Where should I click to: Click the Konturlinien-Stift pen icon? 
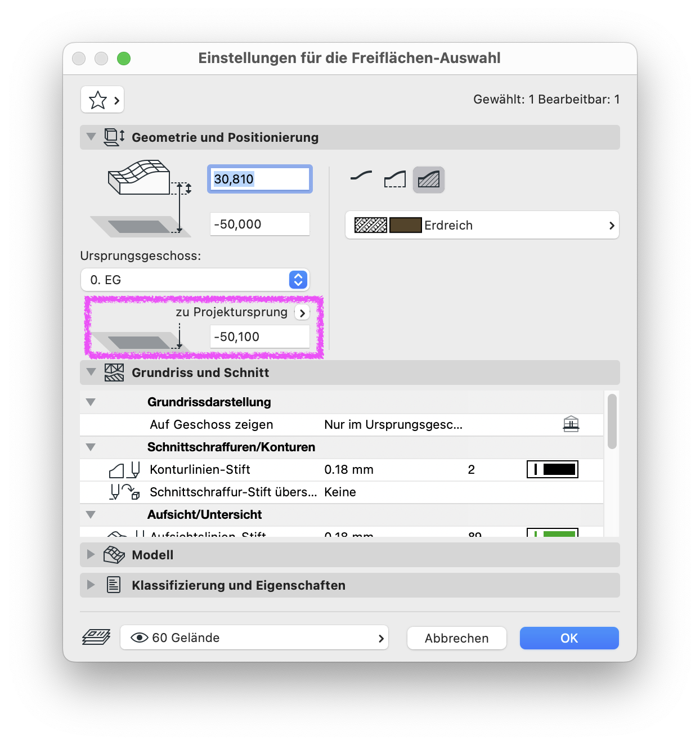coord(124,470)
